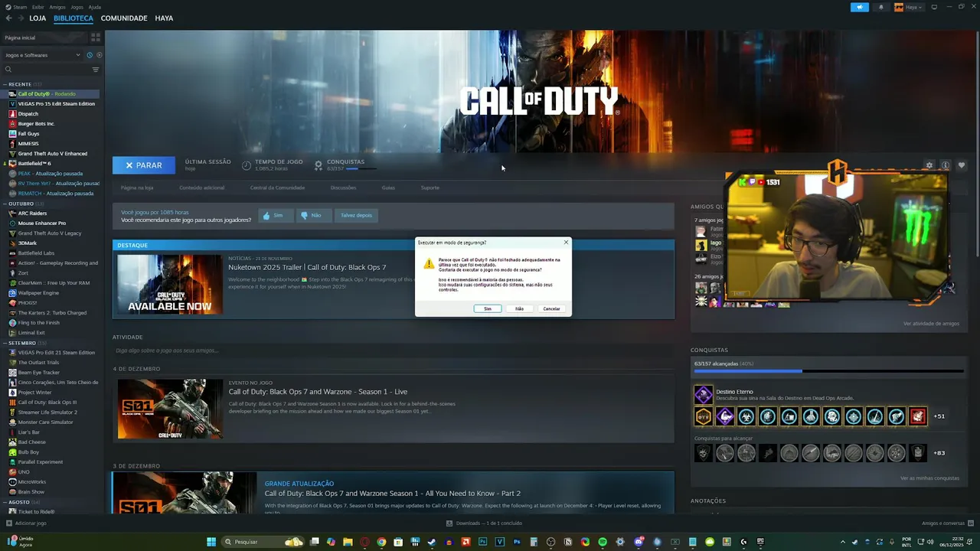Viewport: 980px width, 551px height.
Task: Go to the LOJA tab
Action: point(38,18)
